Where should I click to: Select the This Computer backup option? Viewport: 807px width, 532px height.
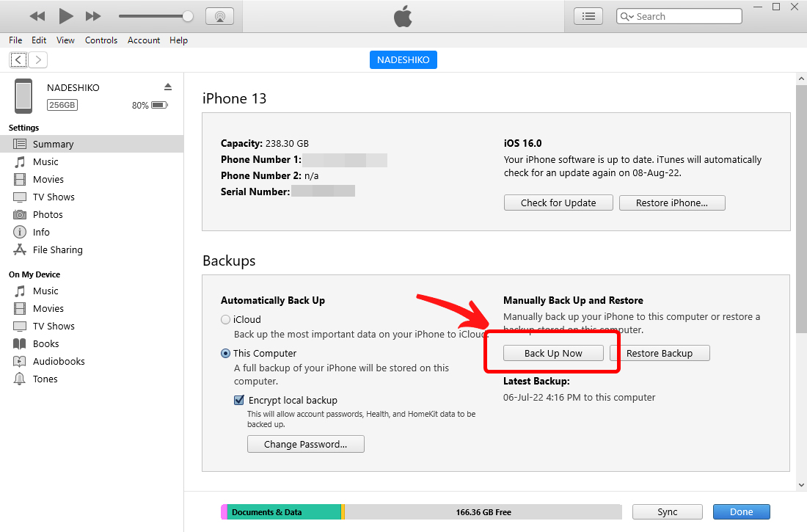[x=225, y=354]
